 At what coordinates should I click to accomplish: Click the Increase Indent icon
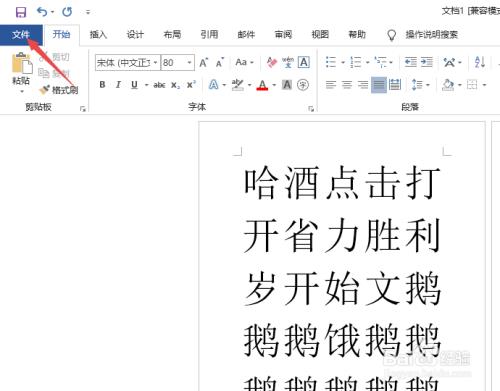(x=427, y=62)
